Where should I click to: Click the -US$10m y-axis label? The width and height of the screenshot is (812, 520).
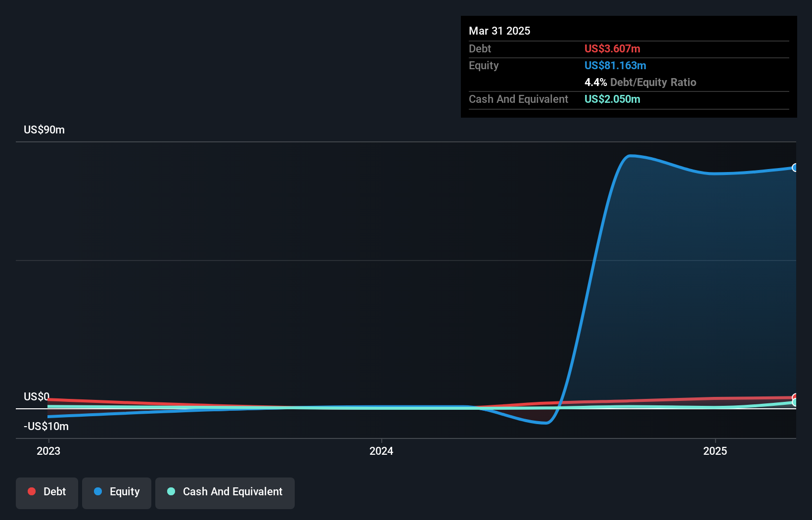46,426
